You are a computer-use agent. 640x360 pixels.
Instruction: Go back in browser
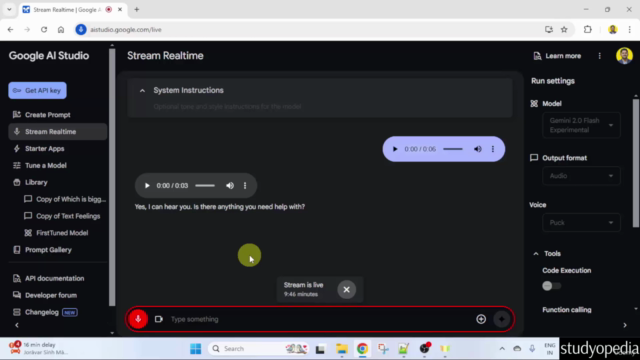tap(10, 29)
